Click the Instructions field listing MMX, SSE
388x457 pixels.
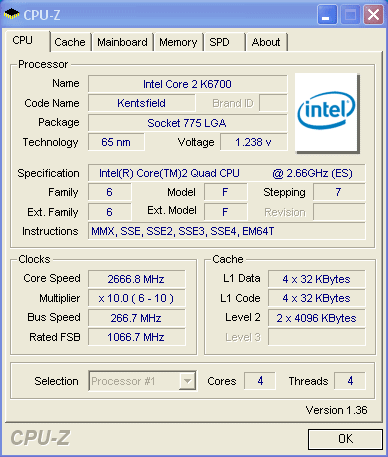click(226, 231)
